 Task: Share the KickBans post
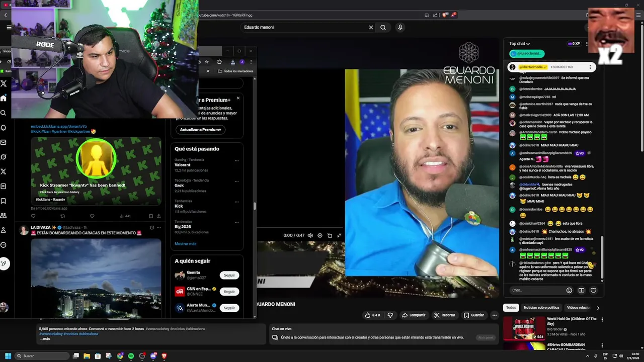click(x=158, y=216)
